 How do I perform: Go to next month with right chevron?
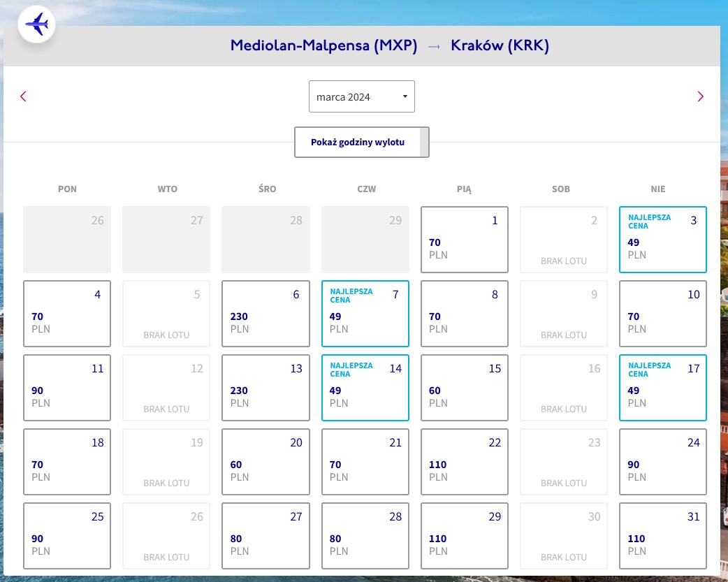700,96
